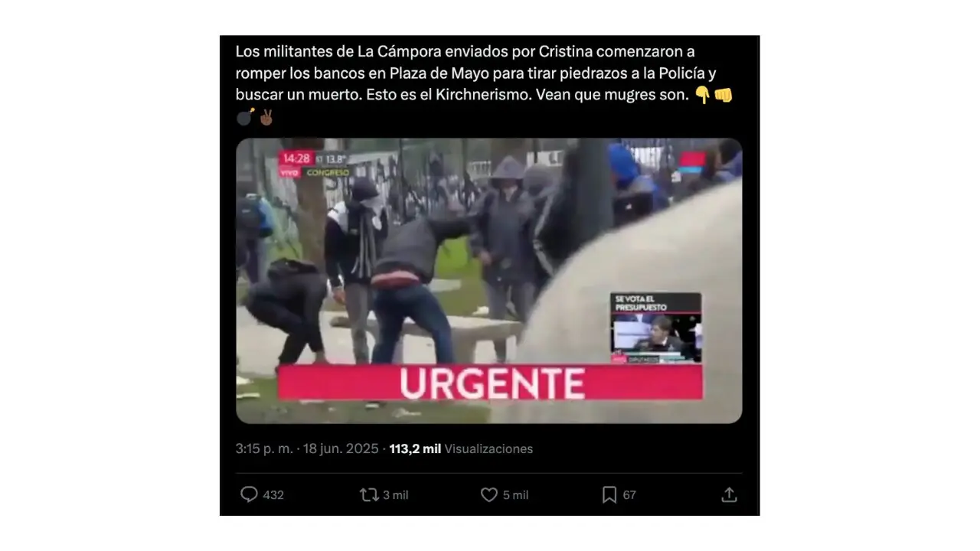Click the reply speech bubble icon
The width and height of the screenshot is (980, 551).
click(249, 494)
